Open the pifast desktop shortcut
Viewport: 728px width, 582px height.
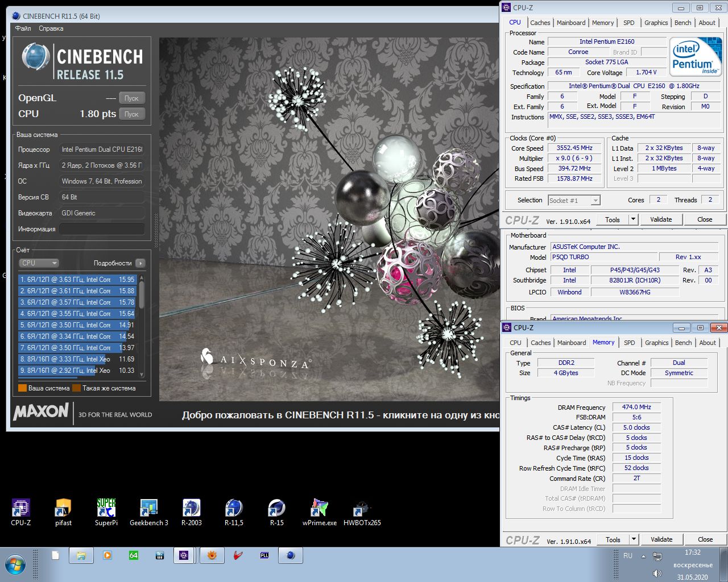[63, 512]
